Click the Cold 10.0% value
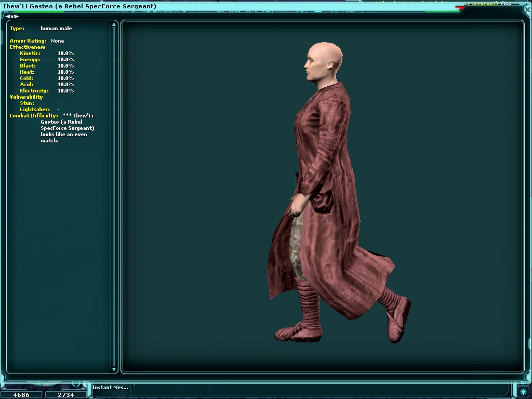Screen dimensions: 532x399 (65, 78)
